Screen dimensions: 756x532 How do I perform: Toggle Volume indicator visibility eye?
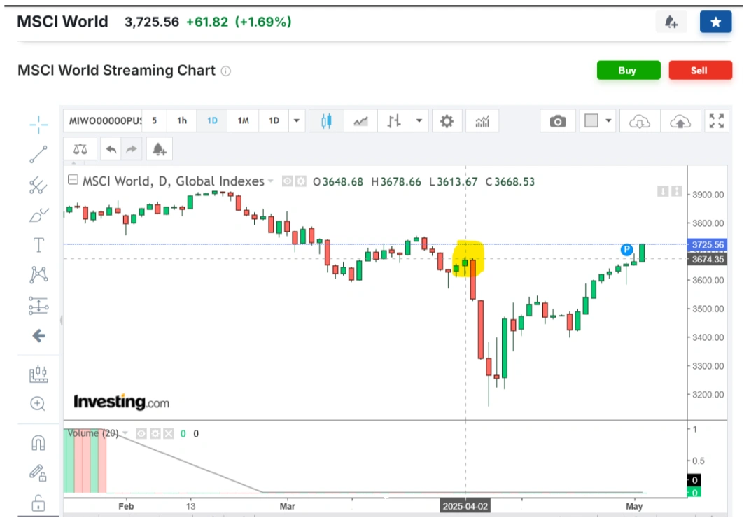[x=141, y=433]
